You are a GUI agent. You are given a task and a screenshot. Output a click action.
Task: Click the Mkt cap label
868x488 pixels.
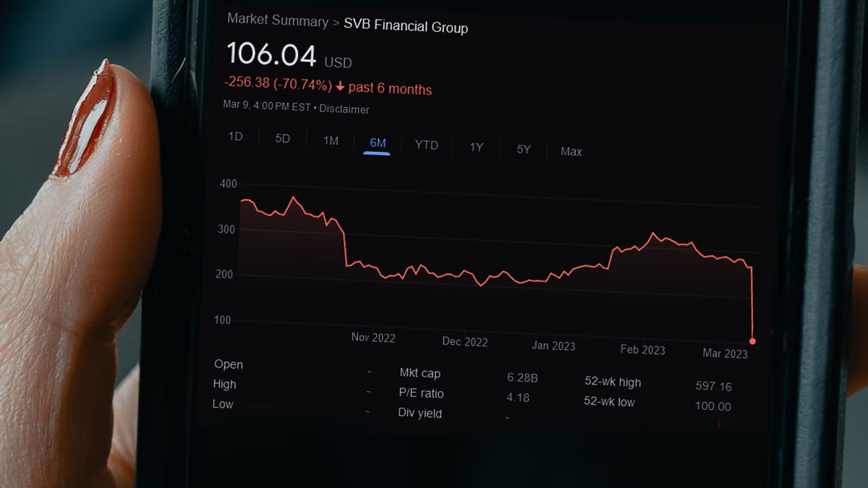click(x=420, y=374)
